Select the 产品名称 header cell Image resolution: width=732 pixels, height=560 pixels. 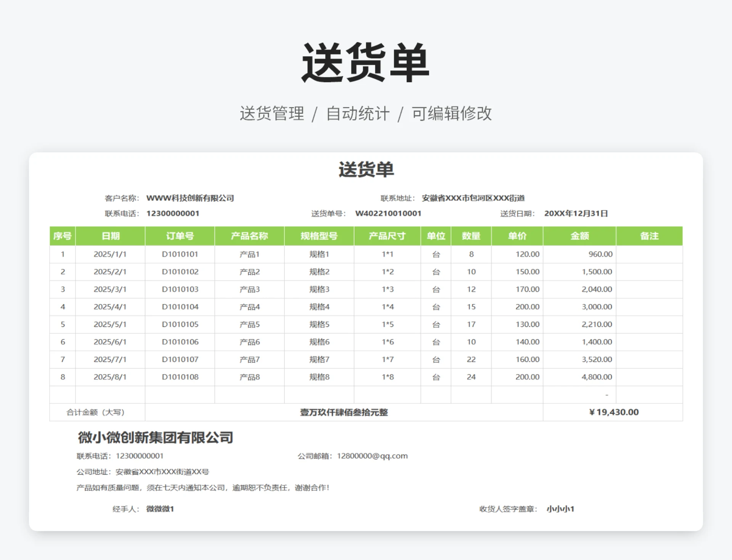click(x=249, y=236)
